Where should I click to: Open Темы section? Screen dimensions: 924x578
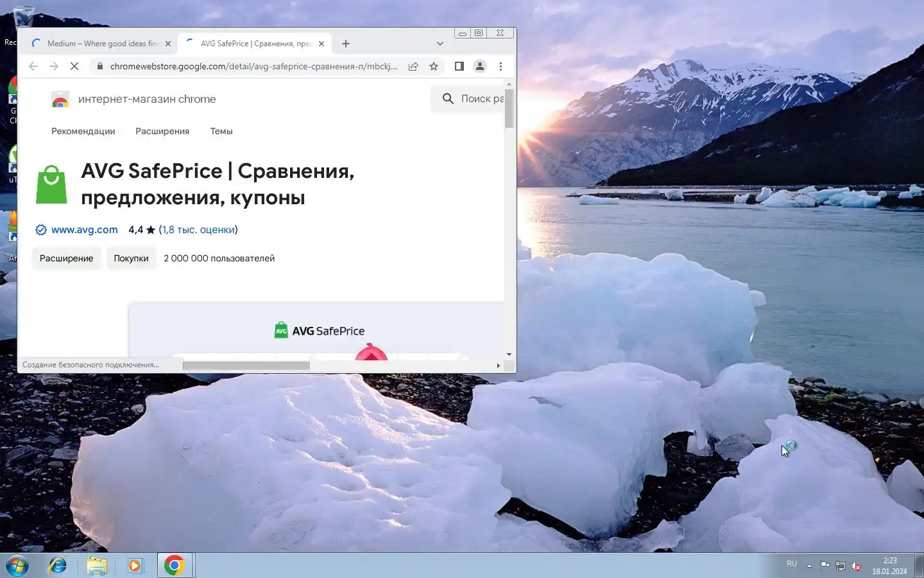point(221,131)
